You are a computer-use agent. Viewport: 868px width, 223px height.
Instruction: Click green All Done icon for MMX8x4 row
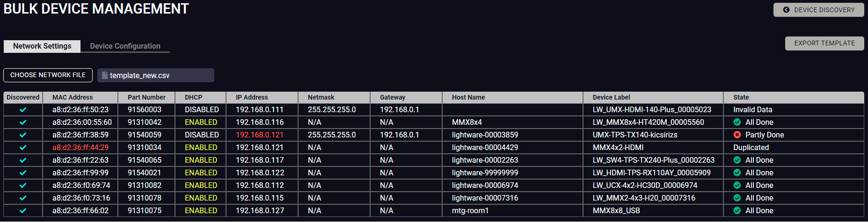tap(737, 122)
